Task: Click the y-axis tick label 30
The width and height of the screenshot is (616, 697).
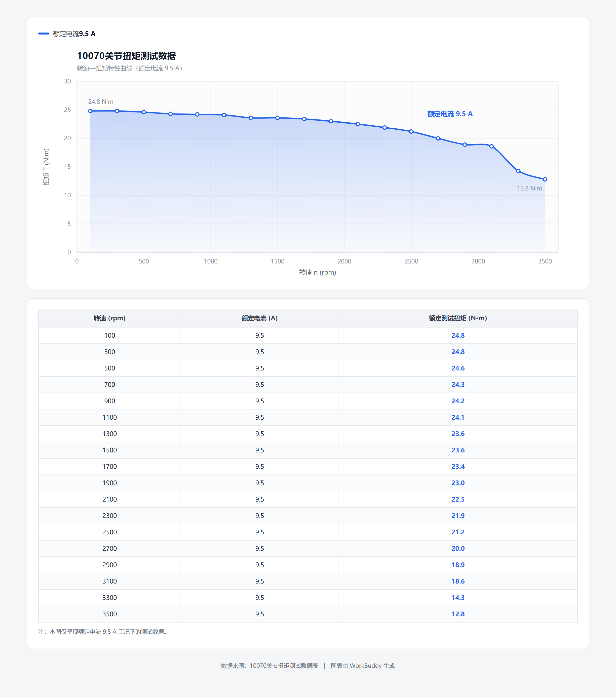Action: tap(68, 81)
